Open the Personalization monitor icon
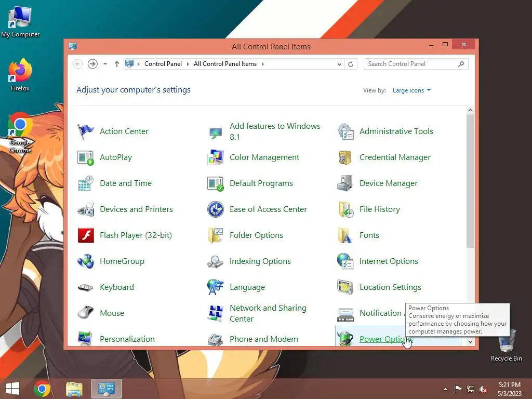Screen dimensions: 532x399 coord(85,338)
